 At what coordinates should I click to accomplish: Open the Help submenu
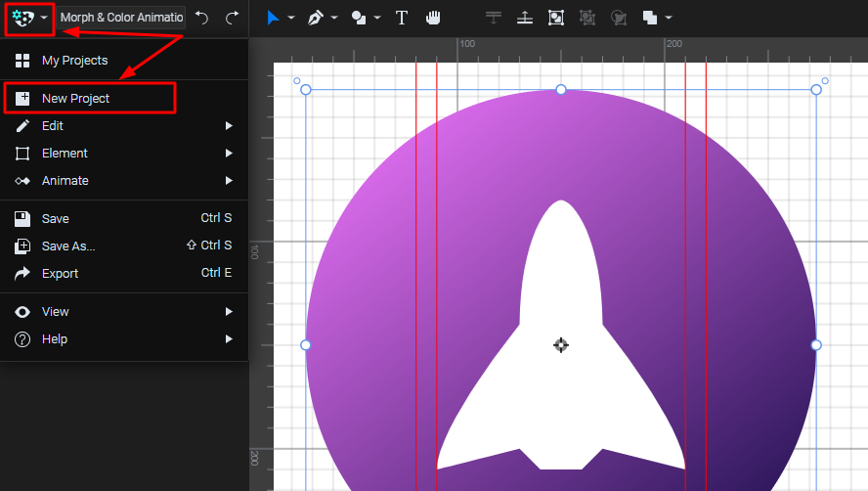coord(124,339)
